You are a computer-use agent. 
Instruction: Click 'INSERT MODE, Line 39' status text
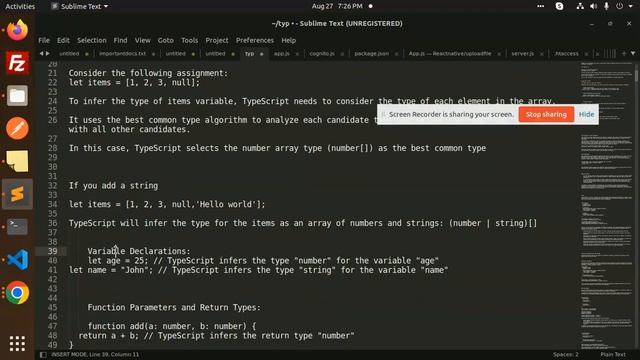pos(95,355)
